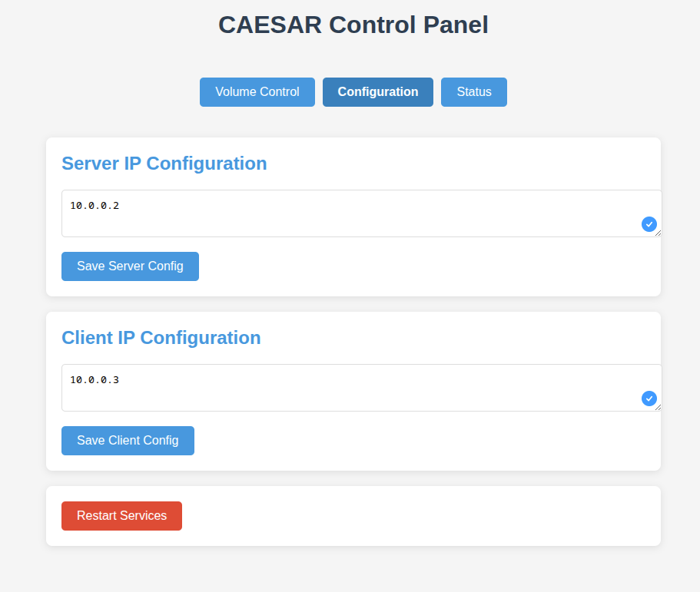This screenshot has width=700, height=592.
Task: Click the Client IP Configuration heading
Action: click(161, 338)
